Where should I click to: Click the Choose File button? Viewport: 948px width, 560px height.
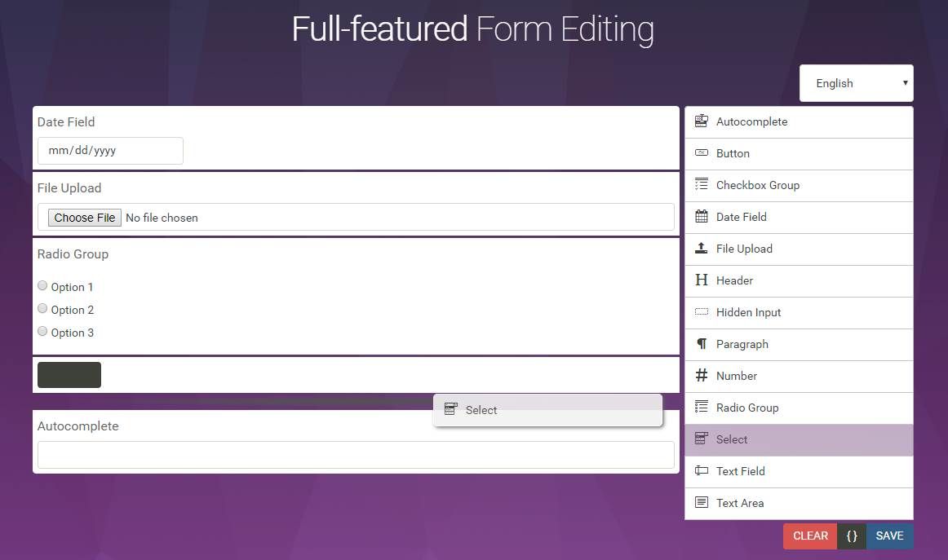tap(85, 218)
